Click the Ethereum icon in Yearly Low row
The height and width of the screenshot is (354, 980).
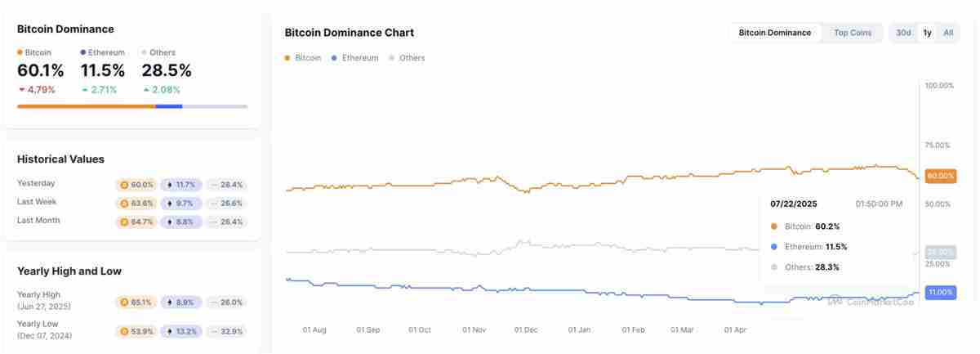(x=169, y=331)
